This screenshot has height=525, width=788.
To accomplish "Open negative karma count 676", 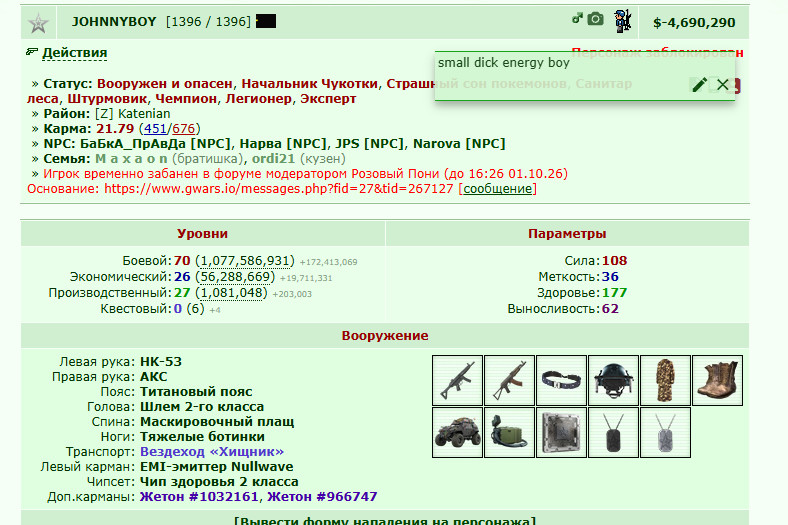I will click(x=183, y=129).
